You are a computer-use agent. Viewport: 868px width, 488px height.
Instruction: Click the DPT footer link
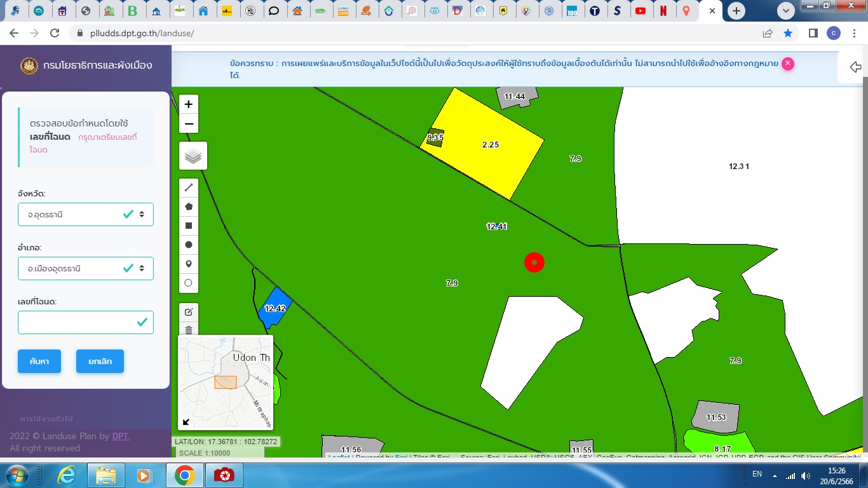pyautogui.click(x=121, y=436)
